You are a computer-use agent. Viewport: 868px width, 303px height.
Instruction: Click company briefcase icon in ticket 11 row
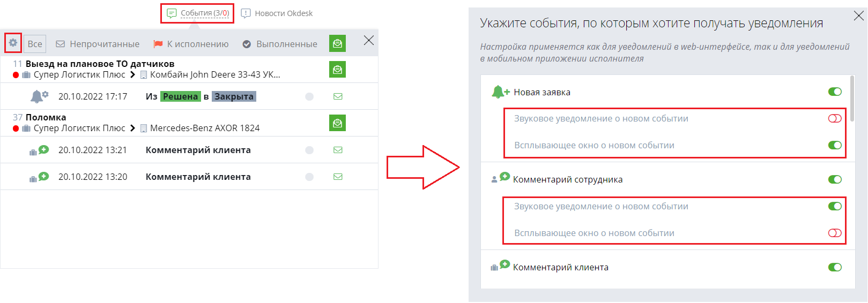pyautogui.click(x=26, y=75)
